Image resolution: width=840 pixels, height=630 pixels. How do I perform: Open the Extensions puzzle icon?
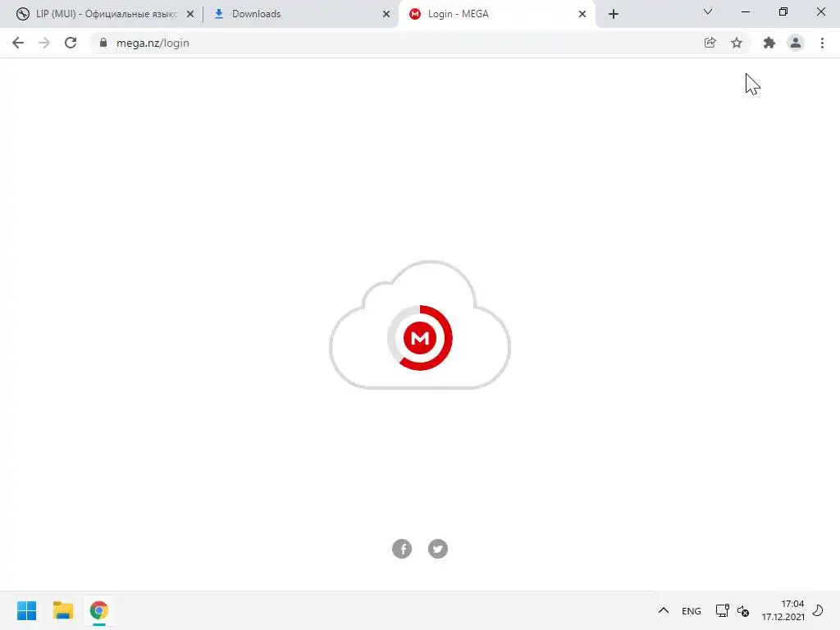[769, 43]
